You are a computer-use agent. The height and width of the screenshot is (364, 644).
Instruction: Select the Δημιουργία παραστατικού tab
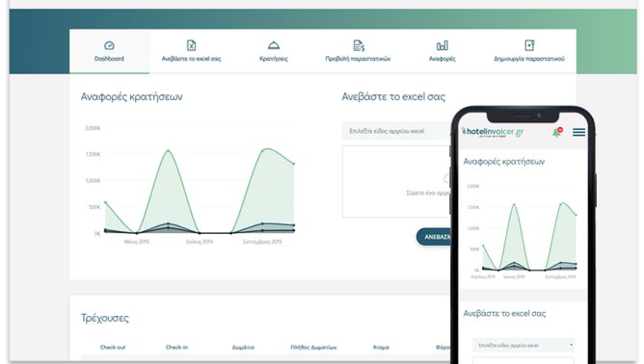coord(529,51)
